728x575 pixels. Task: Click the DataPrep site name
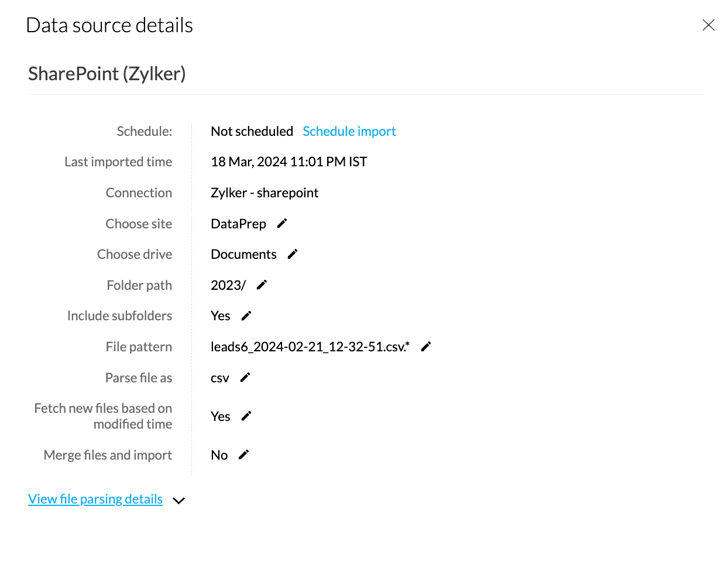(238, 224)
